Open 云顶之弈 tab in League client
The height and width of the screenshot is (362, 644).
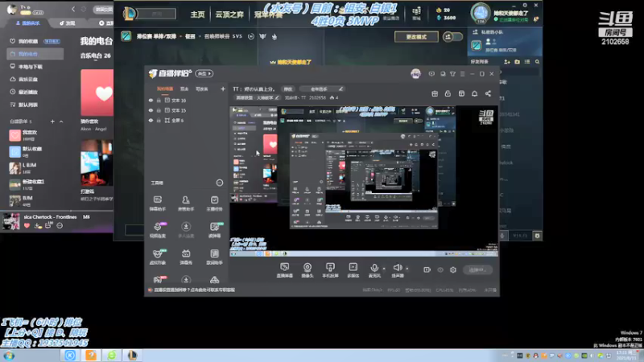pos(229,14)
